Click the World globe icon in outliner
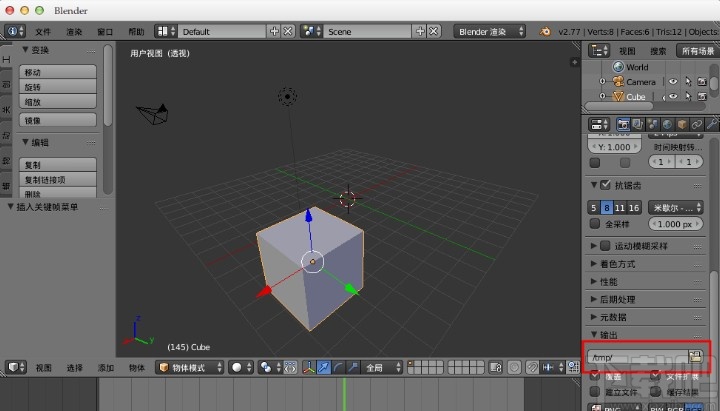This screenshot has height=411, width=720. pyautogui.click(x=618, y=67)
